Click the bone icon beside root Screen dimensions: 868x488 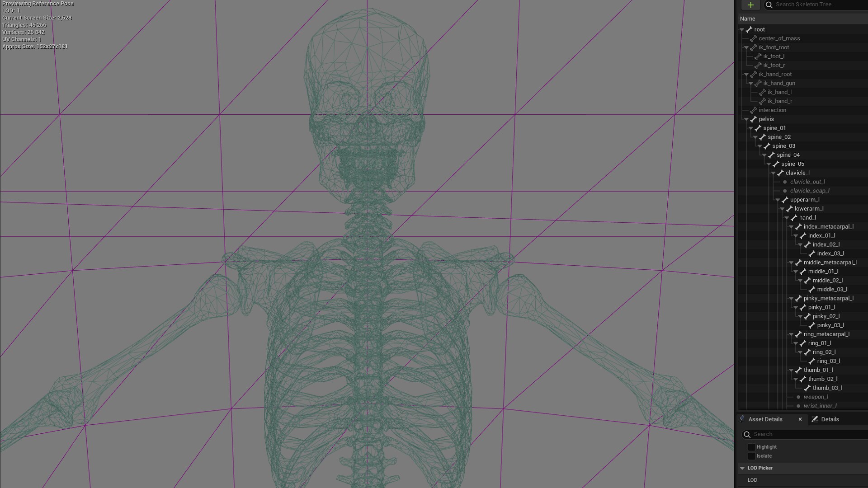point(749,29)
